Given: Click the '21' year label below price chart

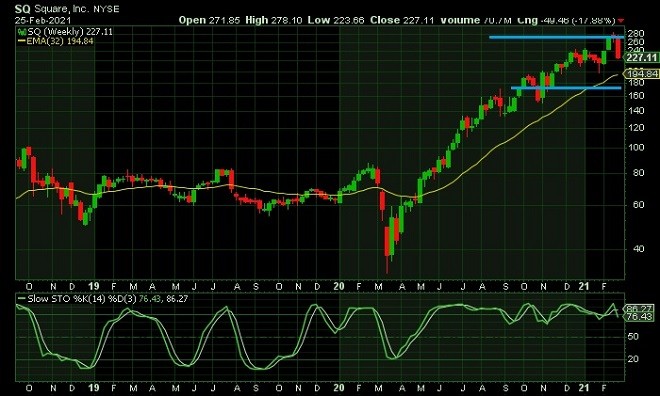Looking at the screenshot, I should click(584, 287).
